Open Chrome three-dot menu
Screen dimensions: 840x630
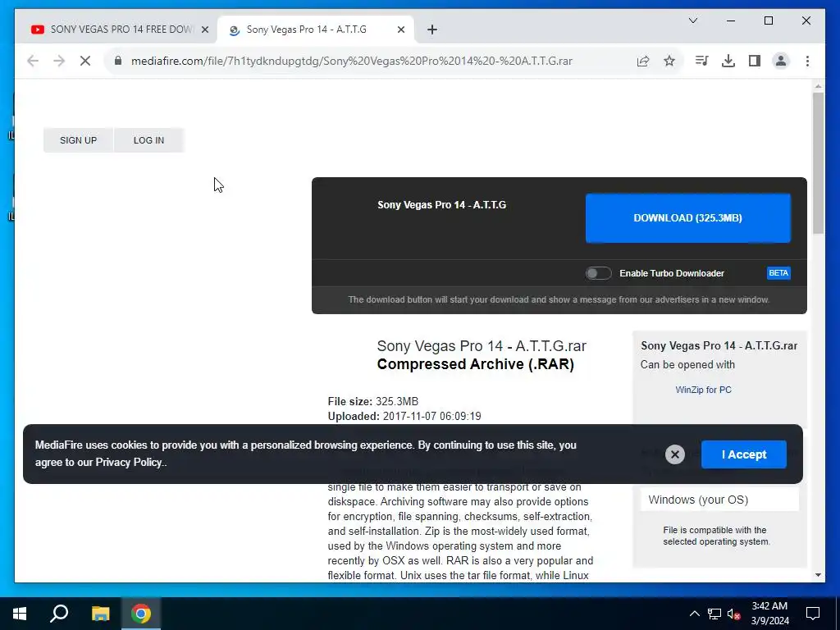807,61
